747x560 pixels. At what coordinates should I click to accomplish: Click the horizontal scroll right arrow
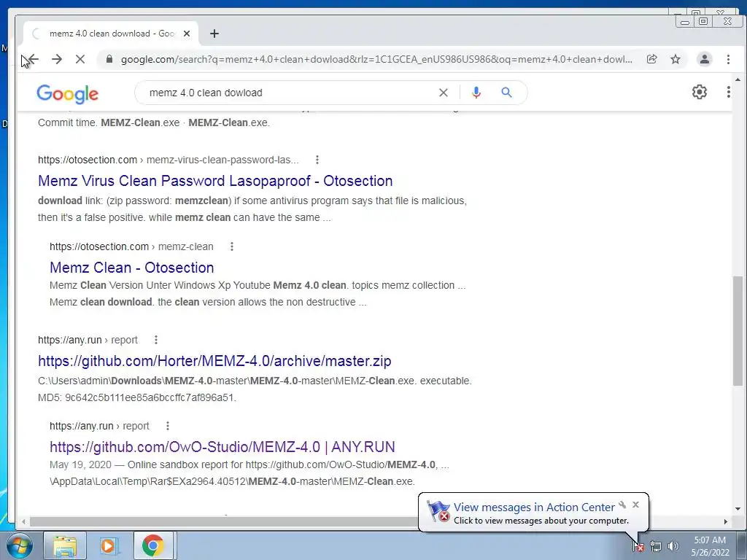(x=726, y=521)
